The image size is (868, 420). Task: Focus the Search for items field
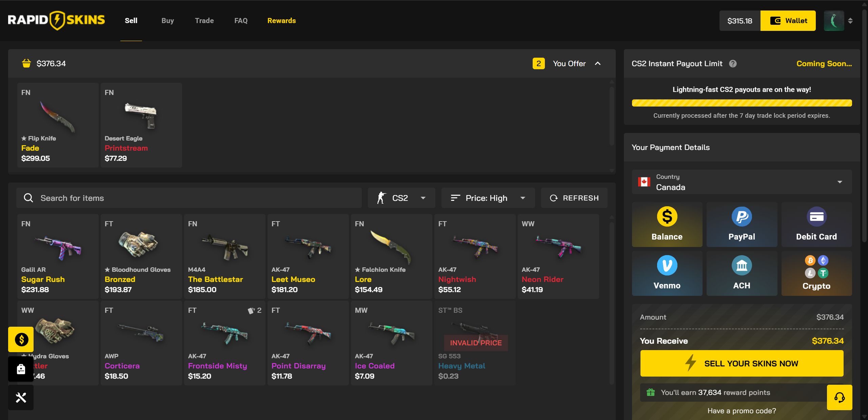[x=189, y=198]
